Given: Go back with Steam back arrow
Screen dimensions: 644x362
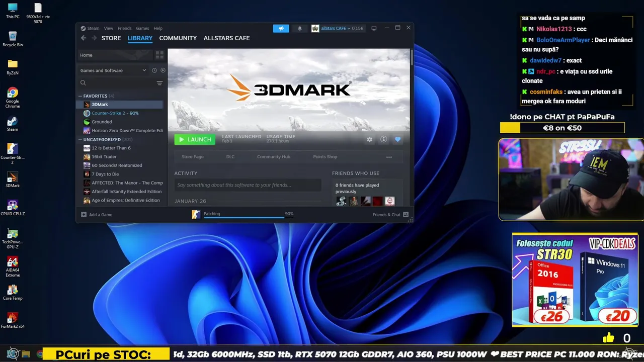Looking at the screenshot, I should point(84,38).
